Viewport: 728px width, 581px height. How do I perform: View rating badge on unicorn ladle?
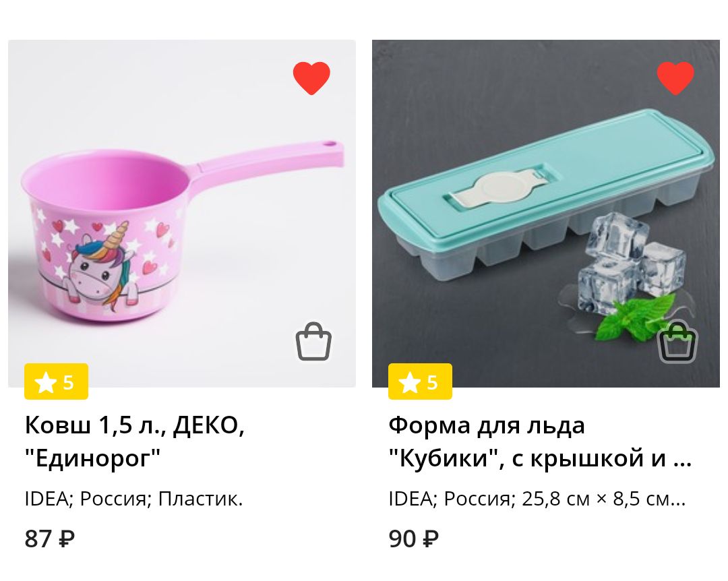tap(56, 381)
